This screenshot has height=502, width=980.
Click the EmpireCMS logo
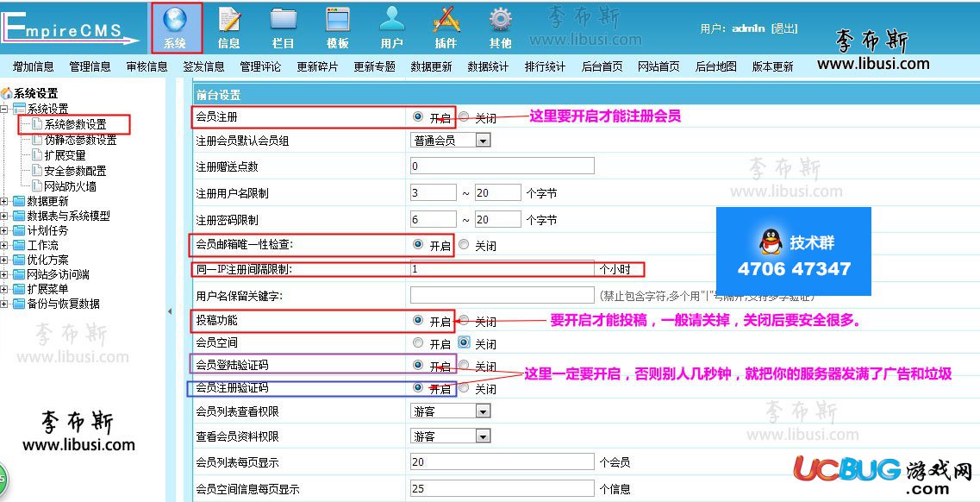(69, 28)
